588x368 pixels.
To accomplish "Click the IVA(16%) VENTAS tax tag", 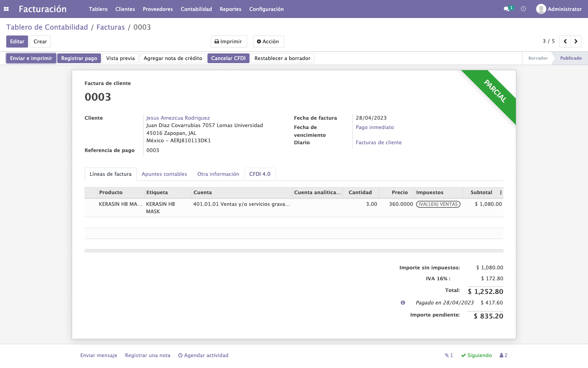I will pos(438,204).
